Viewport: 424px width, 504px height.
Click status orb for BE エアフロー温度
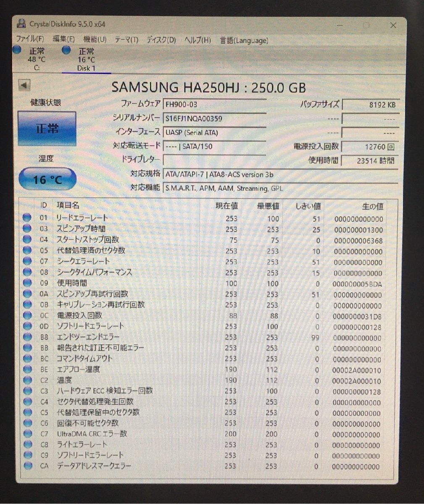pos(27,369)
